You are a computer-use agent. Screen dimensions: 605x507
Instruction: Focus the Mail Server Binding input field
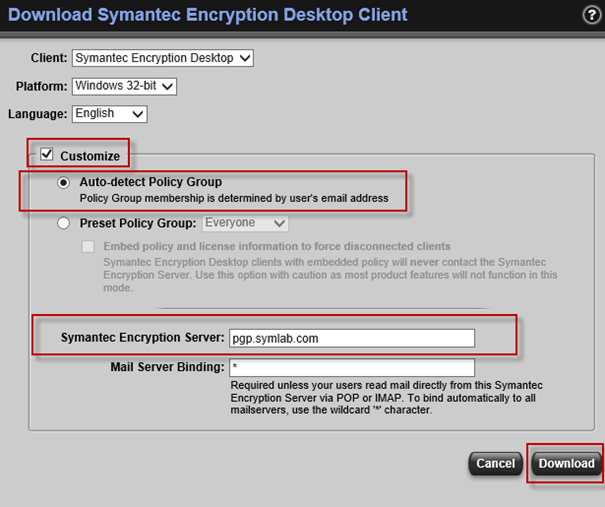[x=351, y=367]
